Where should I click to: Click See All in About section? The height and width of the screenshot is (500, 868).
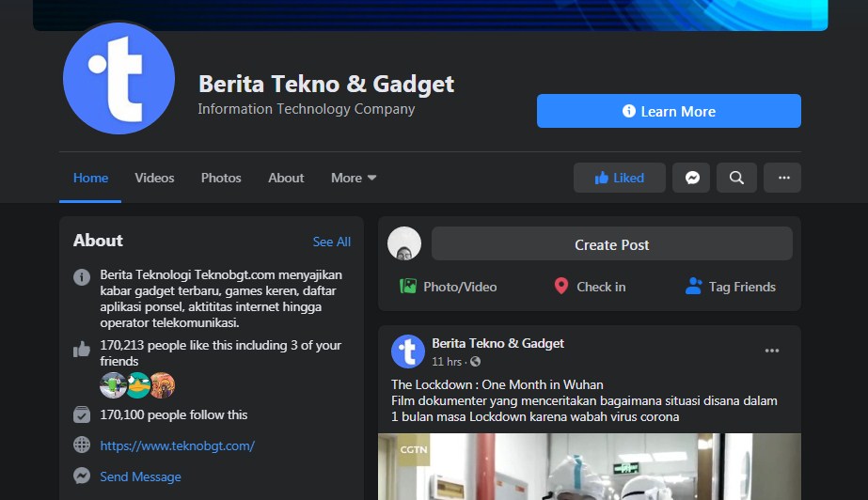tap(331, 242)
